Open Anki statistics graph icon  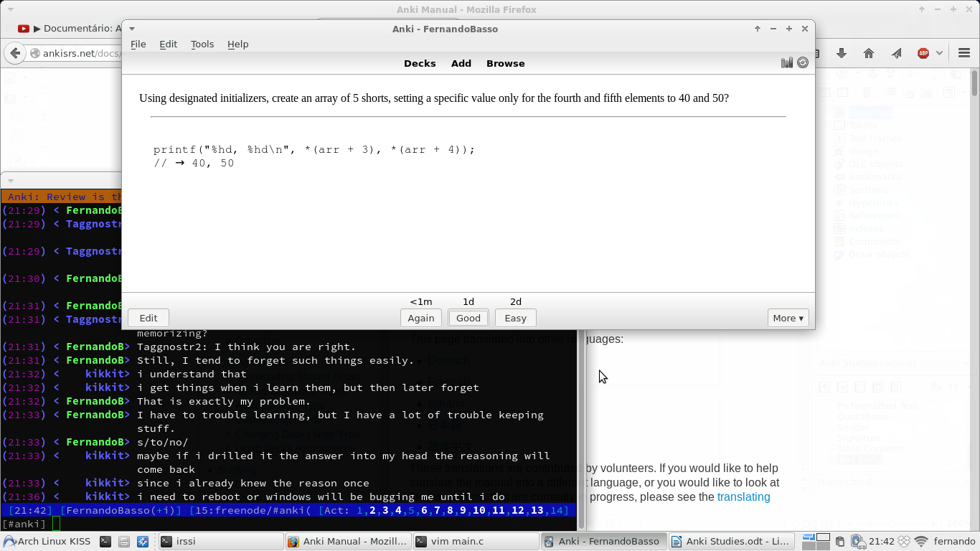787,63
